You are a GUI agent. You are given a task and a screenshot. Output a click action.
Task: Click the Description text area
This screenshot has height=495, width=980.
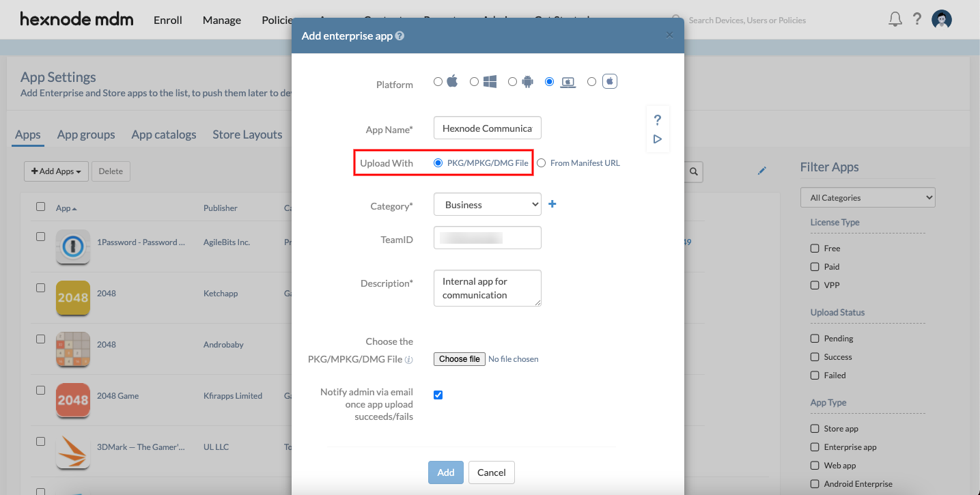[488, 288]
